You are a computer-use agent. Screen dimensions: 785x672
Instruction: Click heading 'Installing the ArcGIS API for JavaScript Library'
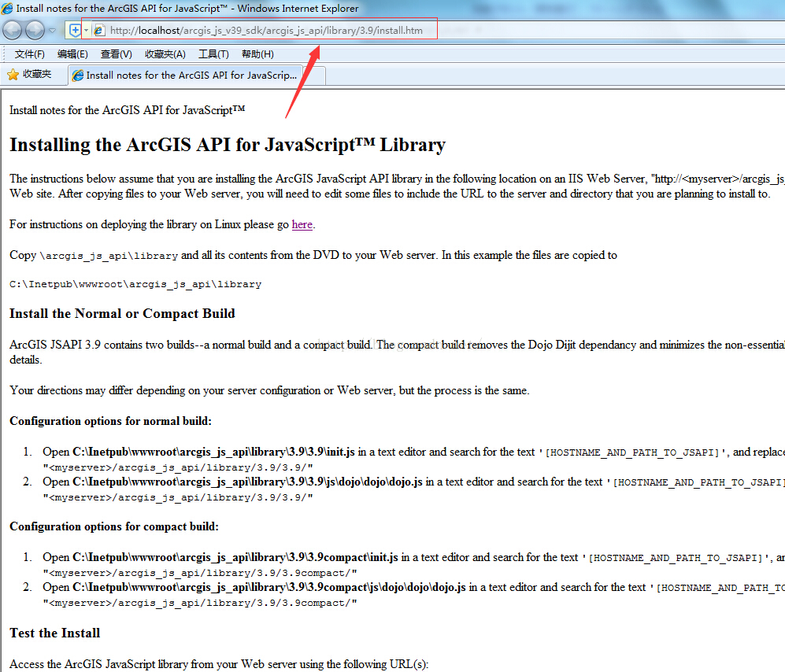[228, 145]
